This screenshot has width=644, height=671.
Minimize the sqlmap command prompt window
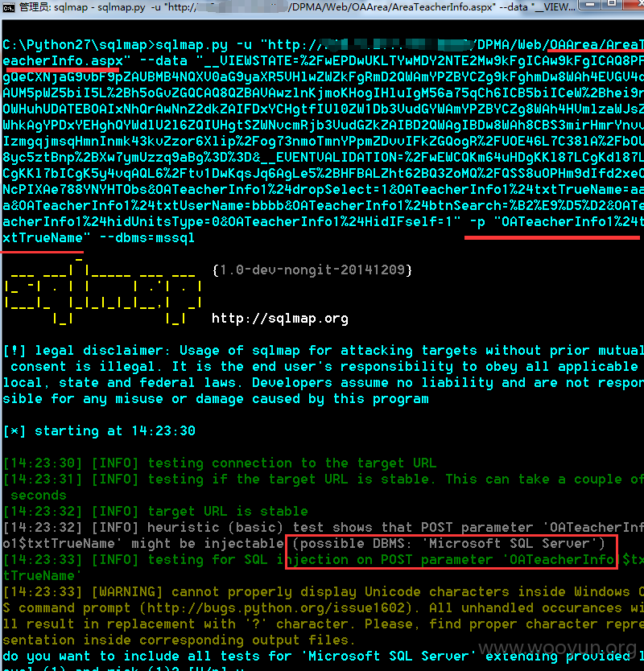[x=589, y=4]
